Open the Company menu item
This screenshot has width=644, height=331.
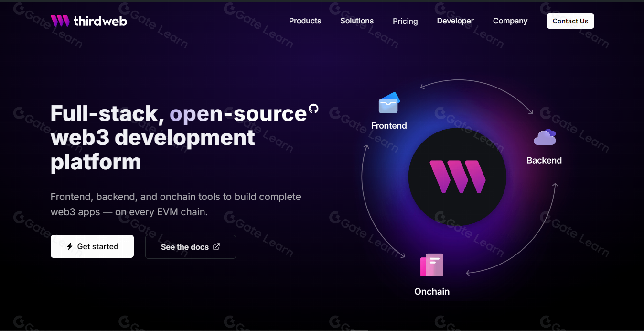(x=510, y=21)
